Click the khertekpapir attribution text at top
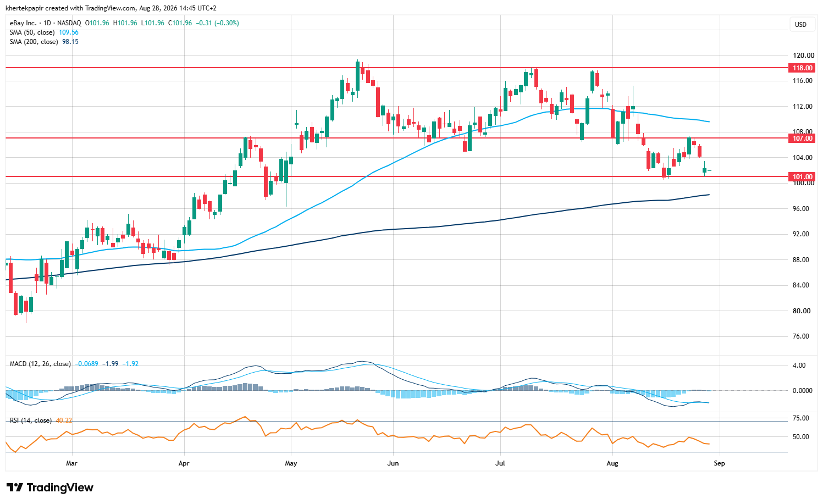The image size is (823, 504). pos(111,8)
